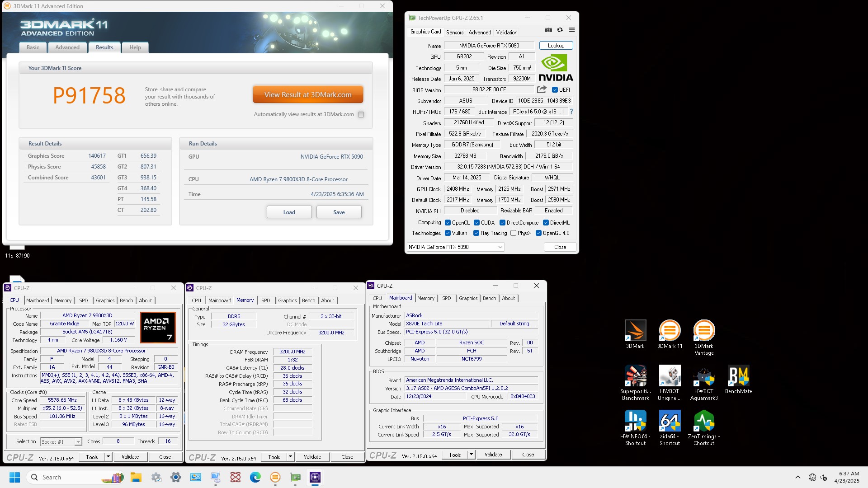Toggle the Ray Tracing checkbox

tap(476, 233)
